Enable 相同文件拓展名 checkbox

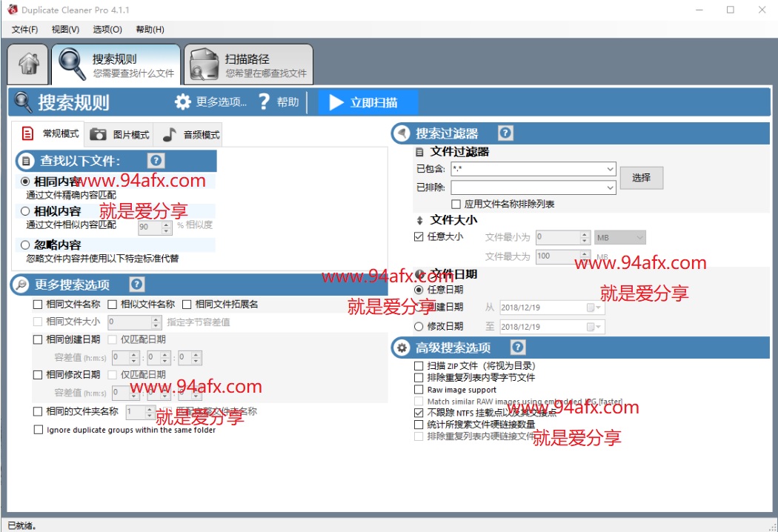pyautogui.click(x=187, y=305)
